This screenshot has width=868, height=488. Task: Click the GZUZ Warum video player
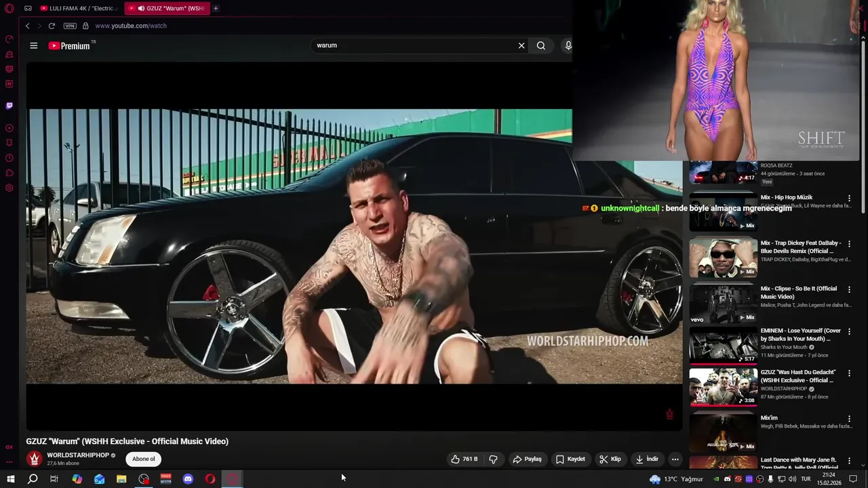pyautogui.click(x=354, y=246)
